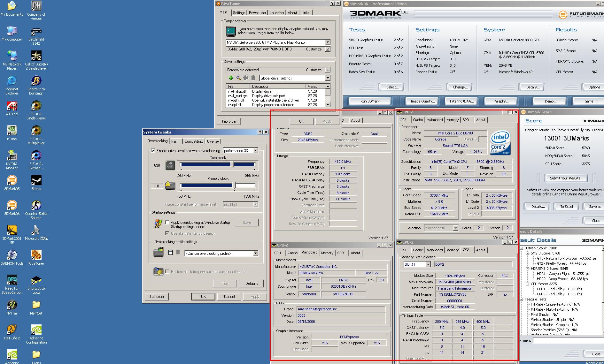
Task: Select the 3DMark06 desktop shortcut icon
Action: coord(12,208)
